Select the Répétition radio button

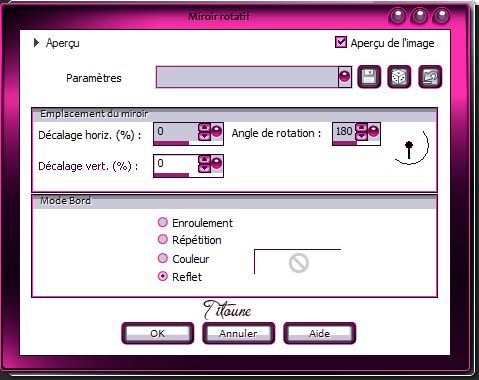pos(162,239)
